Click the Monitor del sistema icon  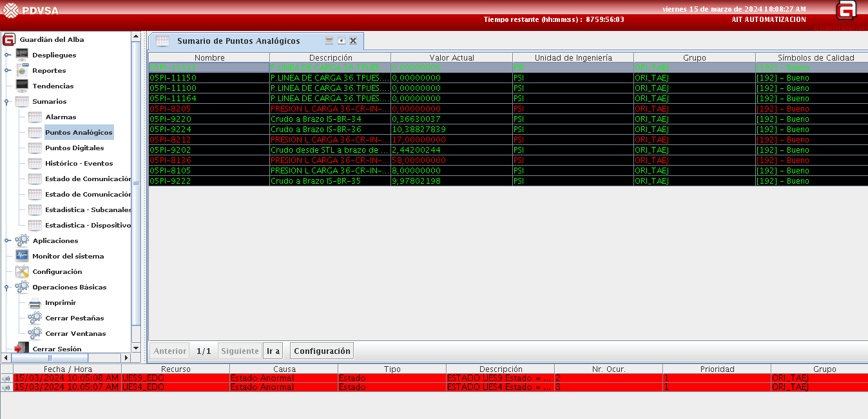[x=22, y=256]
